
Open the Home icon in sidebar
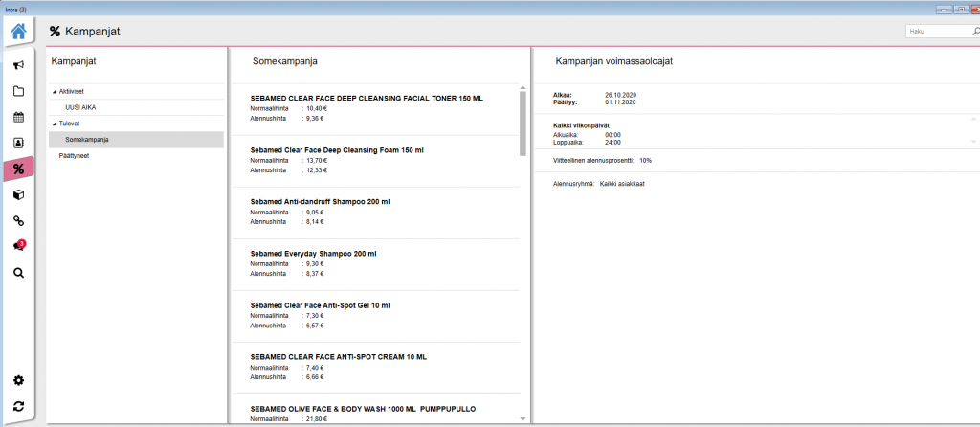(x=19, y=32)
